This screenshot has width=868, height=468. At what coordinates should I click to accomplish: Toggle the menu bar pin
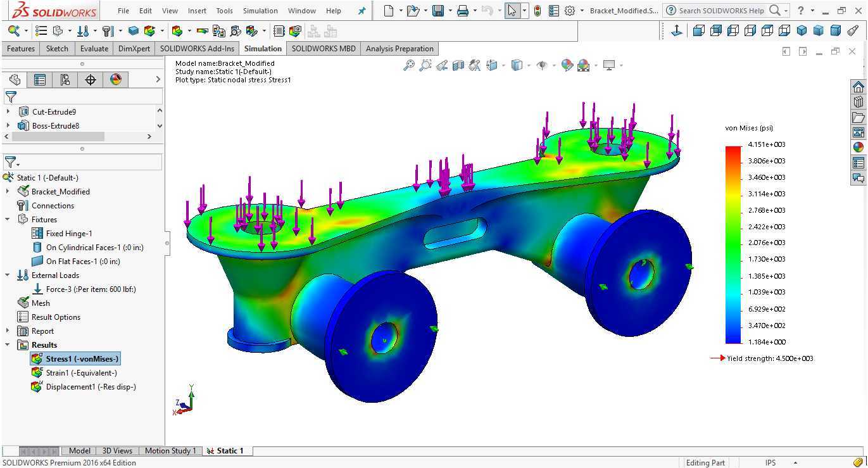click(x=362, y=11)
